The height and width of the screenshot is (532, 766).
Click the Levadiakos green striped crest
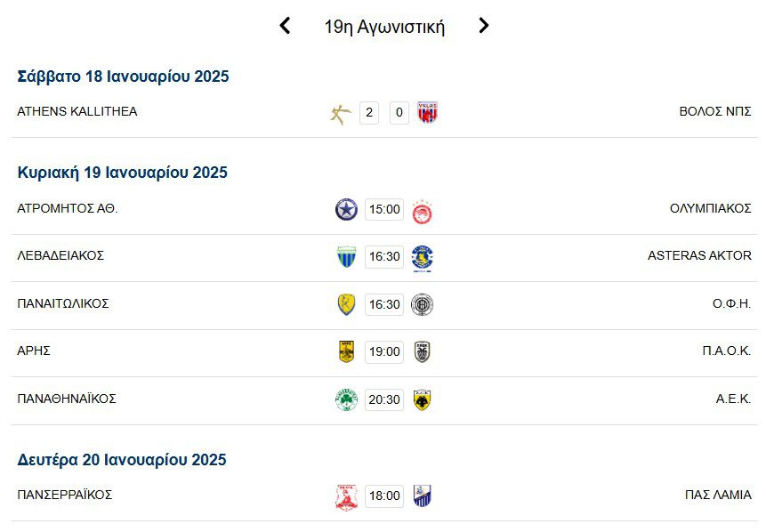[346, 257]
